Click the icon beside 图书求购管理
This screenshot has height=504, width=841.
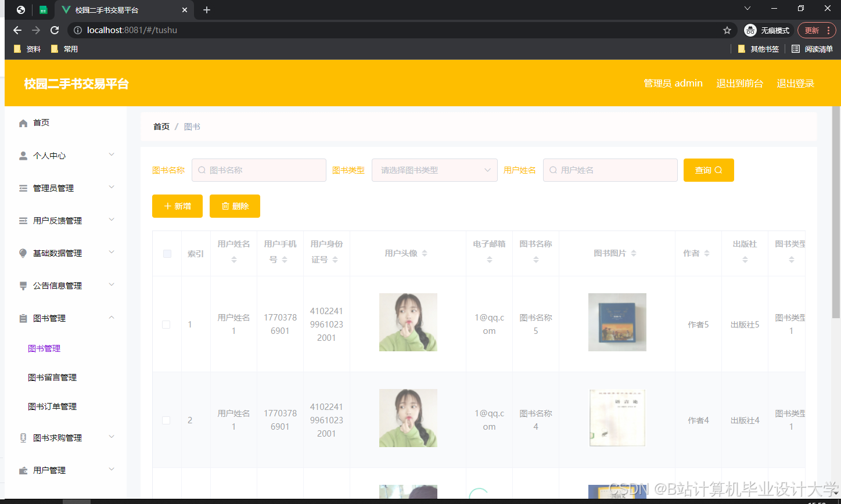23,438
